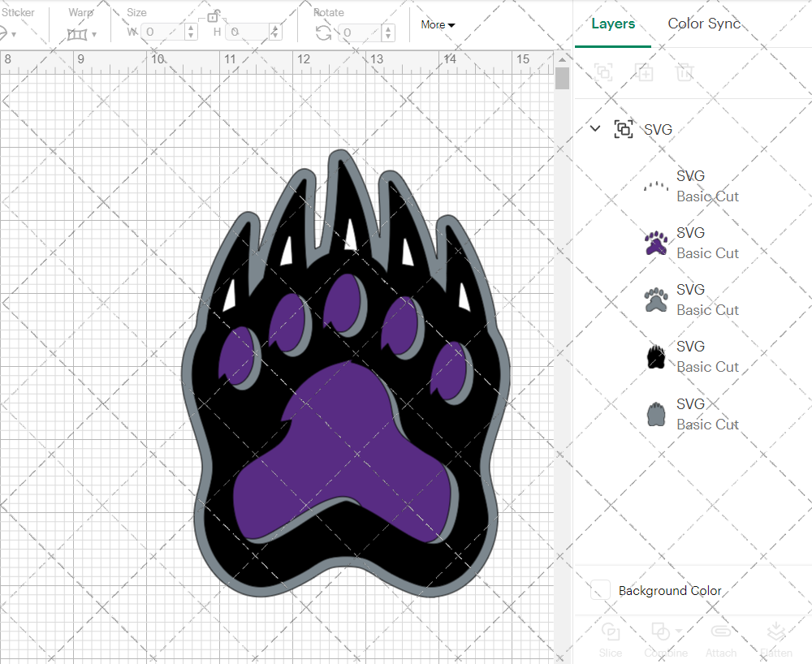
Task: Collapse the SVG group chevron
Action: (x=595, y=129)
